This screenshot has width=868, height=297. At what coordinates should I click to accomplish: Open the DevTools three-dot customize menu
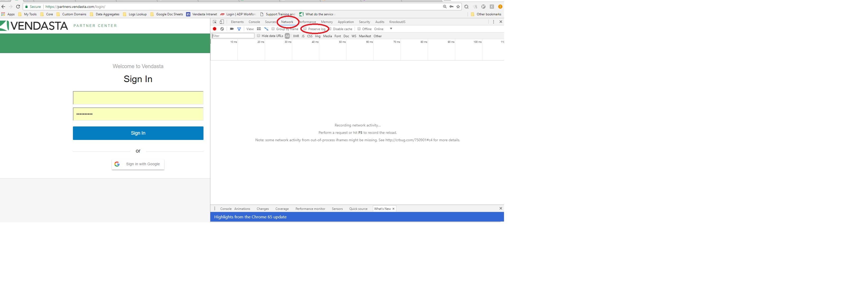(x=493, y=22)
